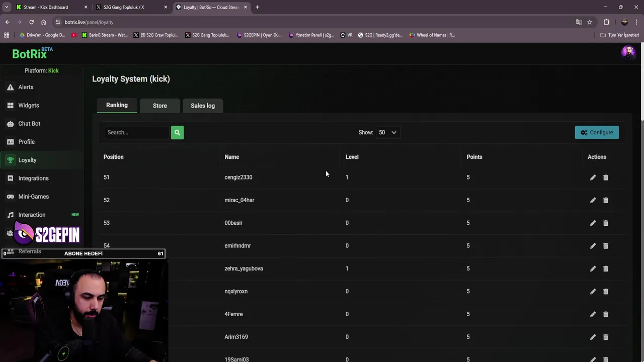Open the VR bookmark
The image size is (644, 362).
pos(346,35)
